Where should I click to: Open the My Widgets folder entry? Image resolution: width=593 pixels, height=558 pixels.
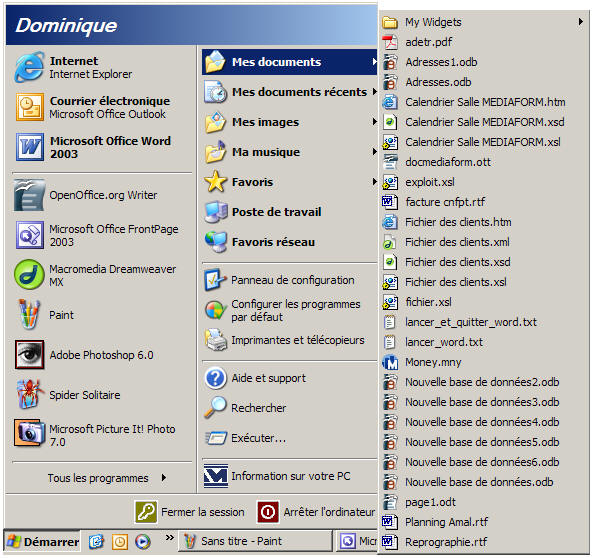pos(483,22)
